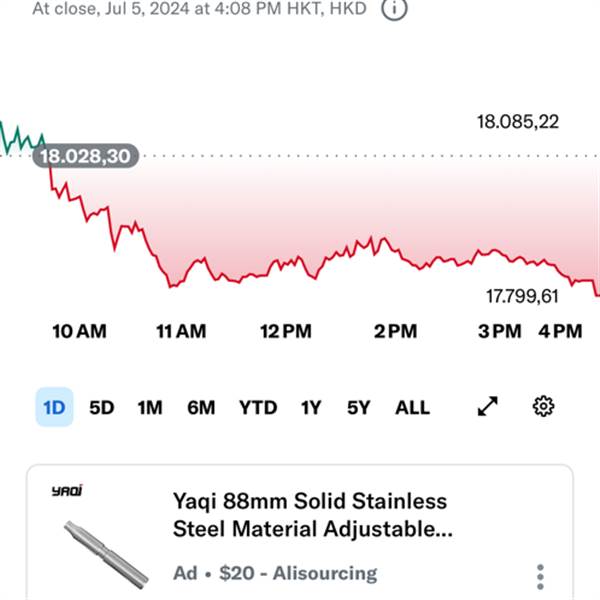Select 1Y chart range

pyautogui.click(x=311, y=408)
